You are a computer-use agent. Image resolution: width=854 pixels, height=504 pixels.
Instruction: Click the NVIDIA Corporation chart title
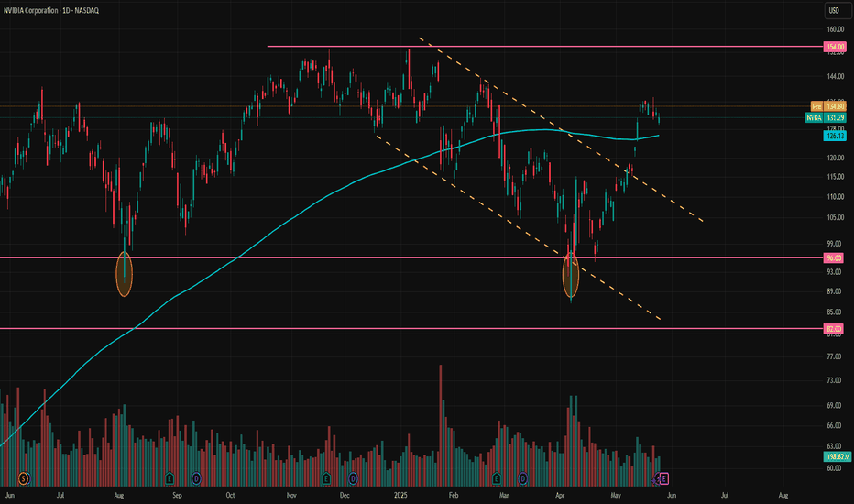point(51,10)
